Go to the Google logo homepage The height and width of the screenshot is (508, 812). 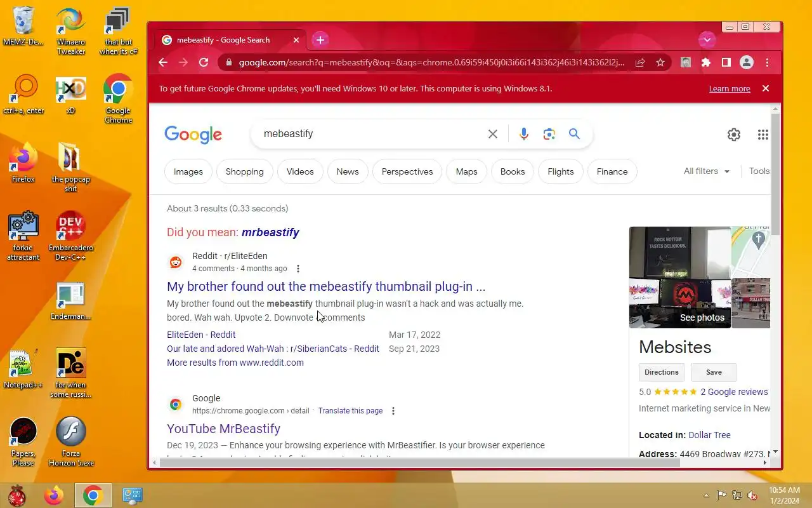point(193,135)
